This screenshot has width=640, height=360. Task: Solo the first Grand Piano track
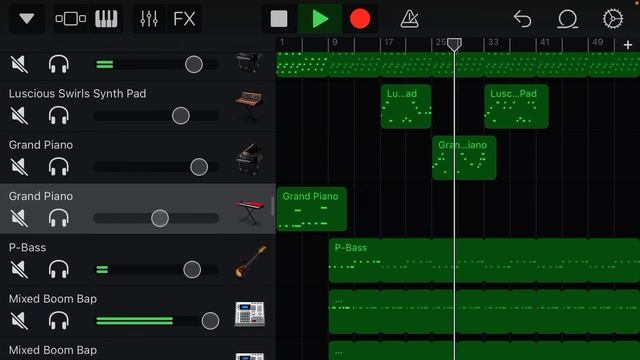click(59, 167)
